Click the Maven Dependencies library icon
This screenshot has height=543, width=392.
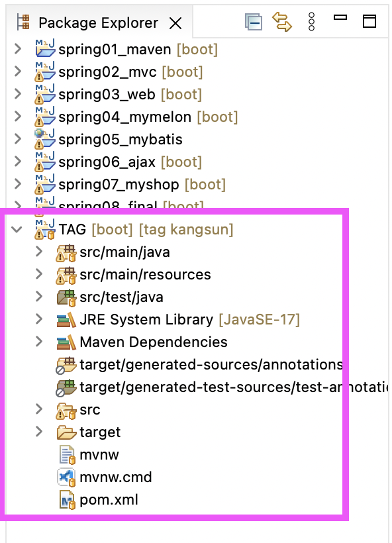click(x=66, y=342)
